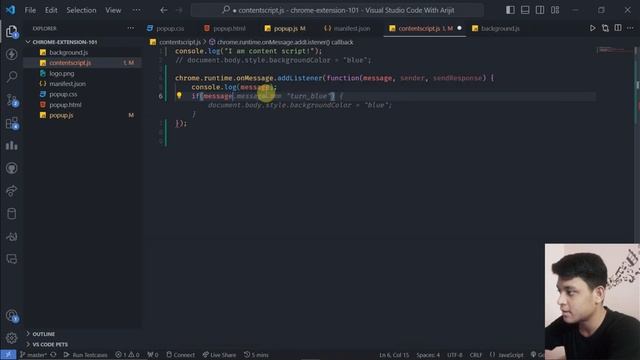Click the lightbulb code action icon
Image resolution: width=640 pixels, height=360 pixels.
[179, 96]
